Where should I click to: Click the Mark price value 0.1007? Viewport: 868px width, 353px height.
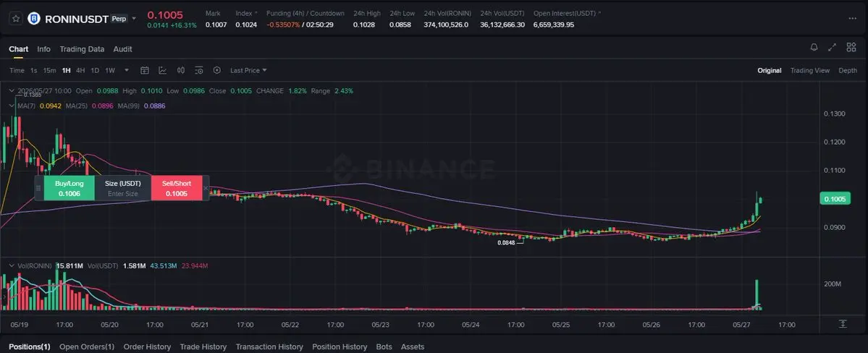click(216, 25)
